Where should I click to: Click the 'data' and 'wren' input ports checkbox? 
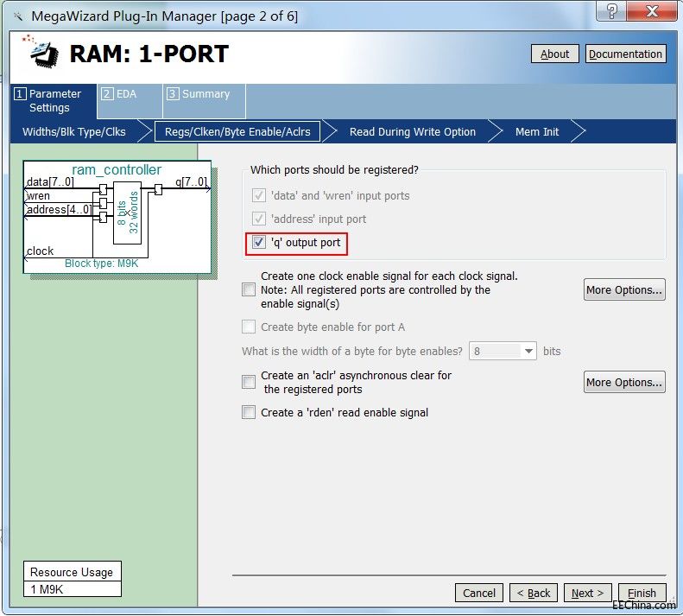(259, 195)
